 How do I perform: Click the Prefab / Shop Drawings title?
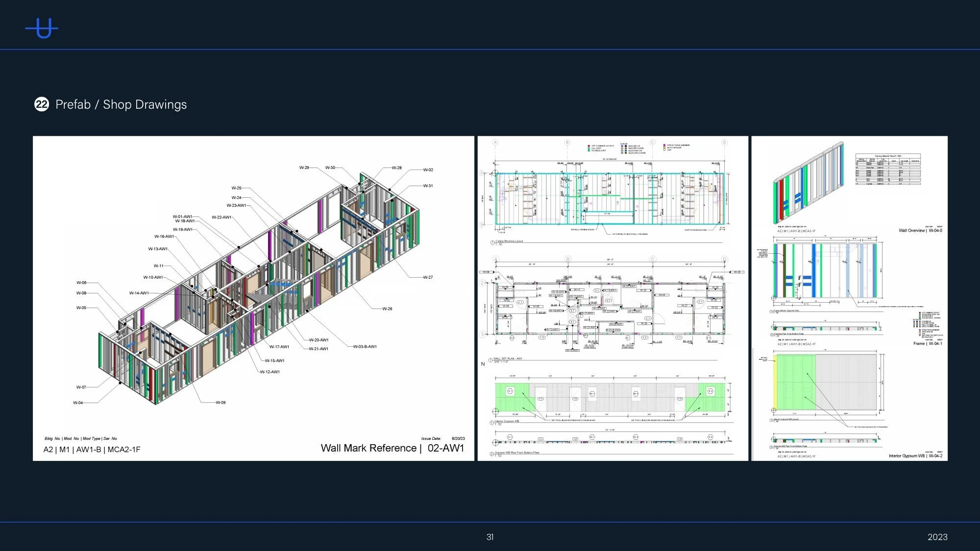(121, 104)
